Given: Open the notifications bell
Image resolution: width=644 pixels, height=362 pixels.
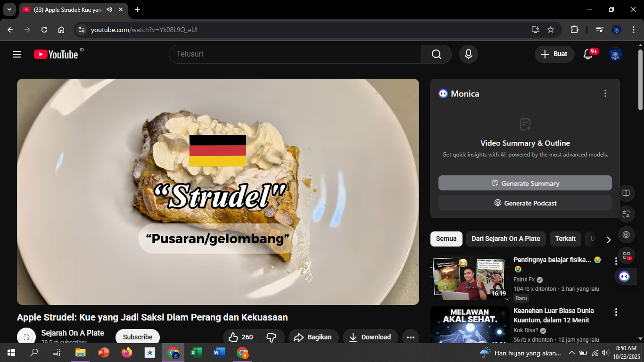Looking at the screenshot, I should point(588,54).
